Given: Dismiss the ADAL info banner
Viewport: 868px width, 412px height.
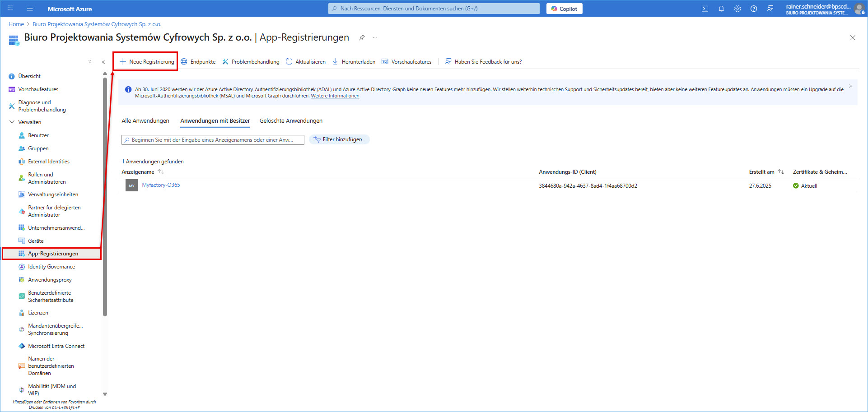Looking at the screenshot, I should (x=850, y=86).
